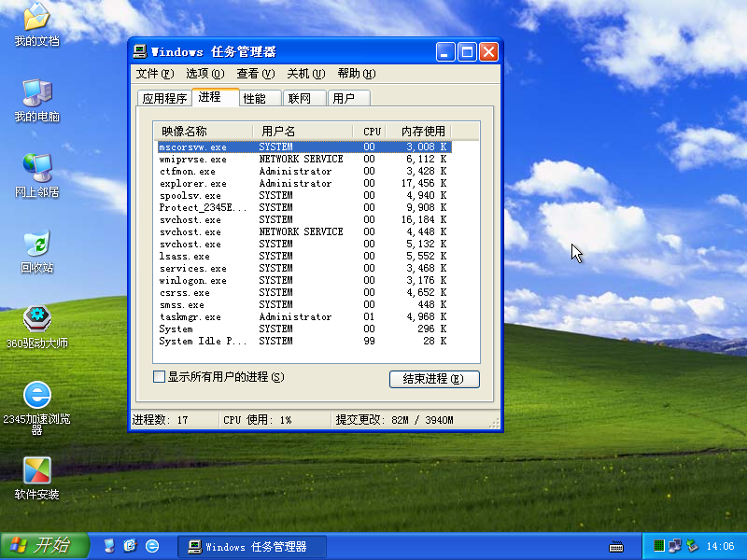Enable 显示所有用户的进程 checkbox
The width and height of the screenshot is (747, 560).
click(x=158, y=376)
